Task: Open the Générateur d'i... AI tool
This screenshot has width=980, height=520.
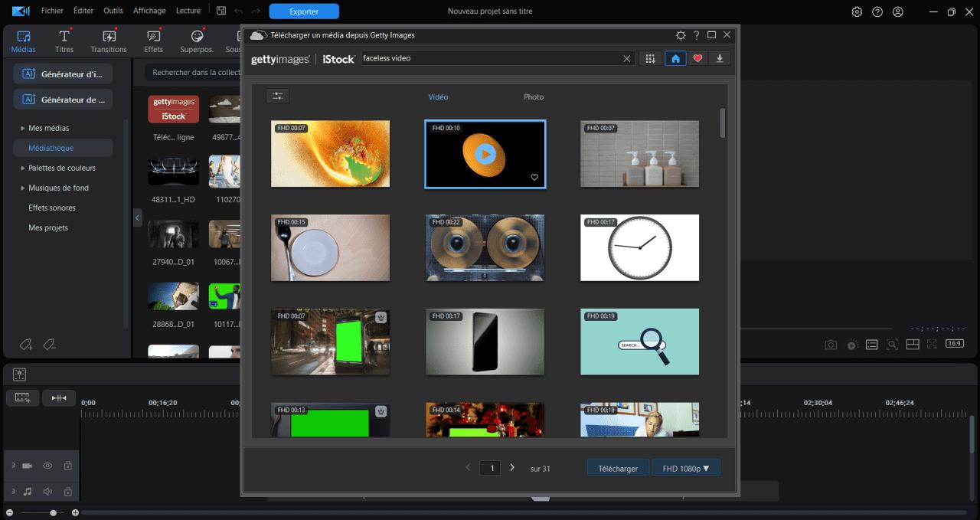Action: 63,74
